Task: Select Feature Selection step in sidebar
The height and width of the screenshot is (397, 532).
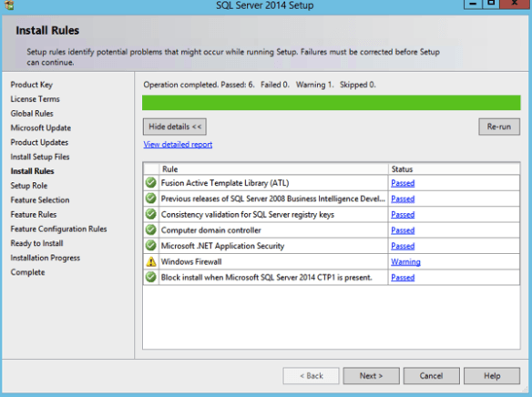Action: (x=40, y=200)
